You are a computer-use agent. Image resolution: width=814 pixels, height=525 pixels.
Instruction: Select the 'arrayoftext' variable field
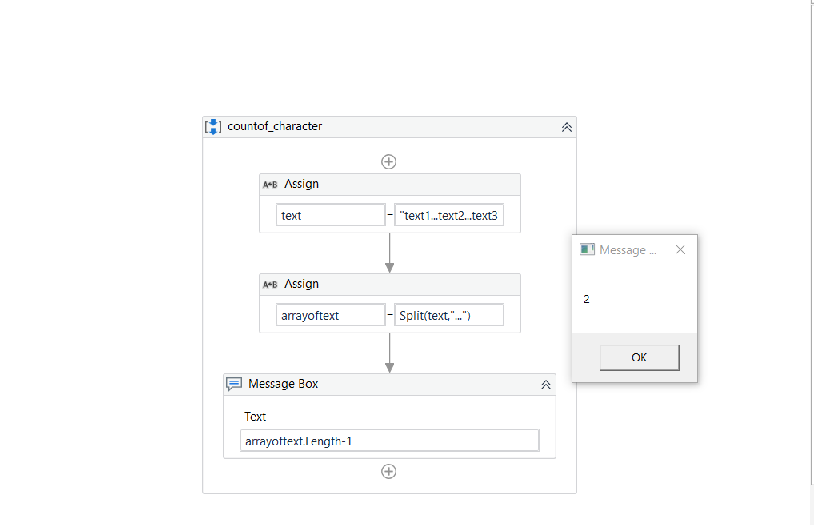pyautogui.click(x=330, y=315)
